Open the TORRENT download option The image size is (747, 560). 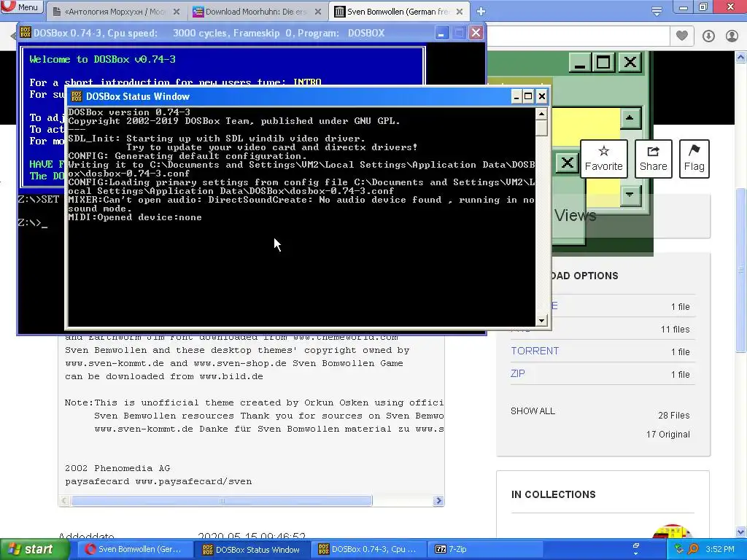(x=535, y=351)
